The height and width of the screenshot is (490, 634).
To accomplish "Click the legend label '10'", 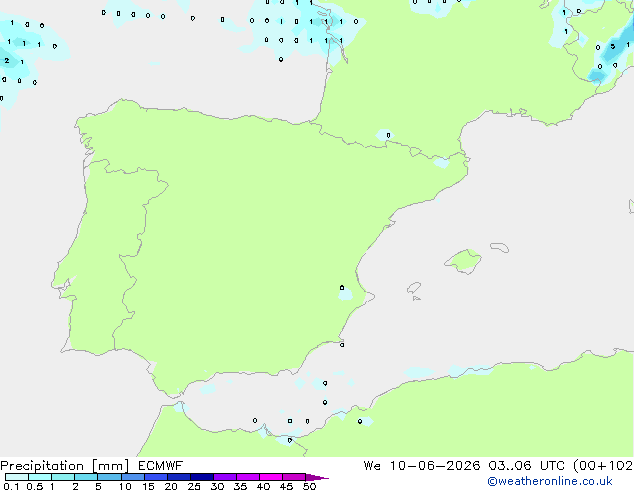I will 125,486.
